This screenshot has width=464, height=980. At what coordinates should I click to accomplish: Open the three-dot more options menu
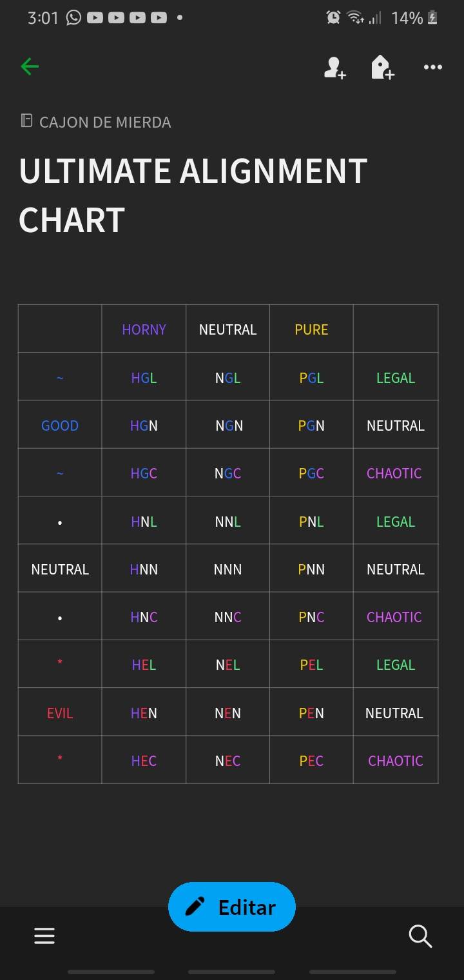click(x=432, y=67)
